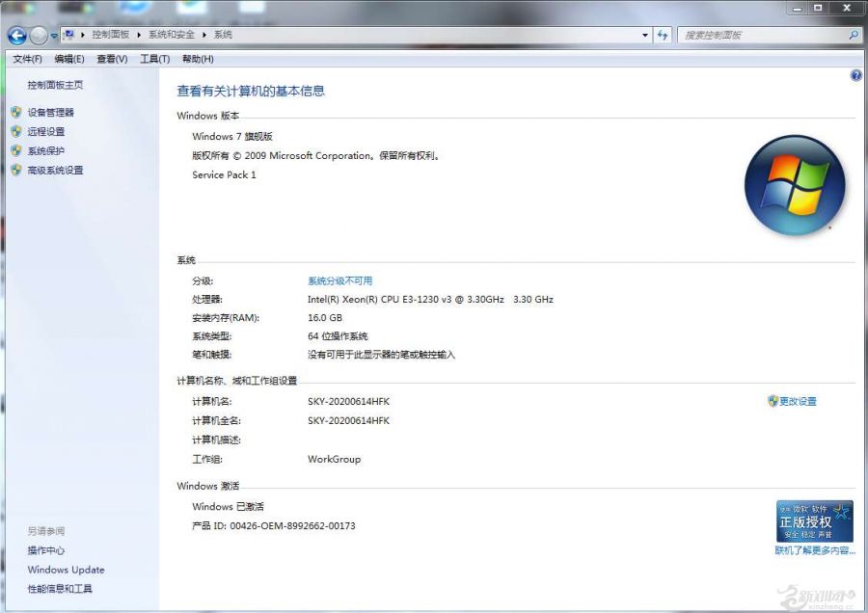Click the 版权所有 2009 Microsoft Corporation line
The width and height of the screenshot is (868, 613).
316,155
